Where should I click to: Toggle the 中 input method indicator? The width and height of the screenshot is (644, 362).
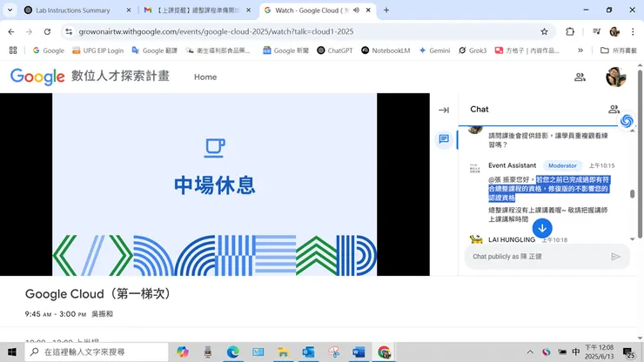575,352
